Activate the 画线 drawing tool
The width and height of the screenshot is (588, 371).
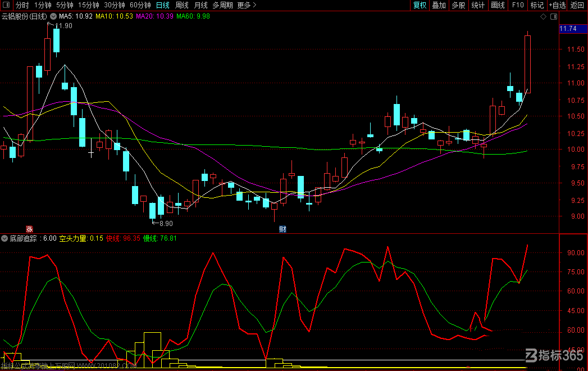pyautogui.click(x=498, y=5)
